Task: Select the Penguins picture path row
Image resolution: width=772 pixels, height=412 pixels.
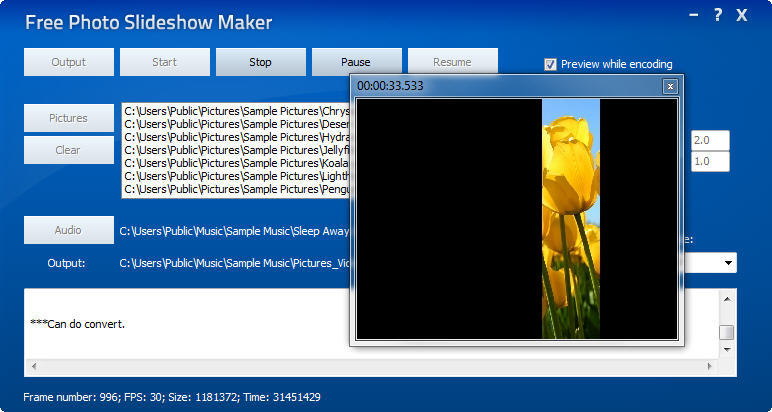Action: click(x=237, y=189)
